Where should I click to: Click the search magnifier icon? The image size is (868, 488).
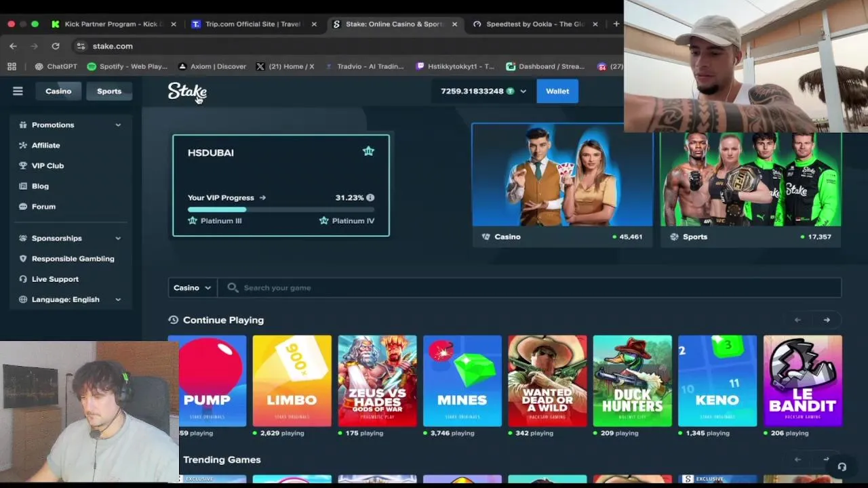pyautogui.click(x=233, y=287)
